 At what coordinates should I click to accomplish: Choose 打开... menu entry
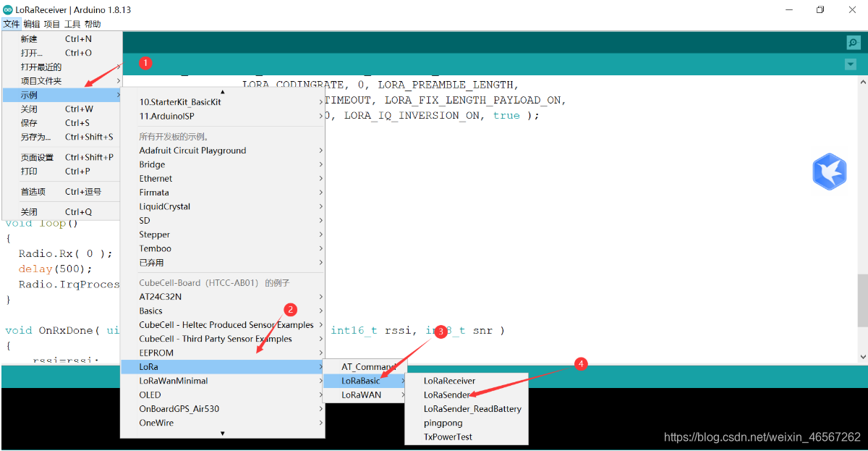(x=62, y=53)
